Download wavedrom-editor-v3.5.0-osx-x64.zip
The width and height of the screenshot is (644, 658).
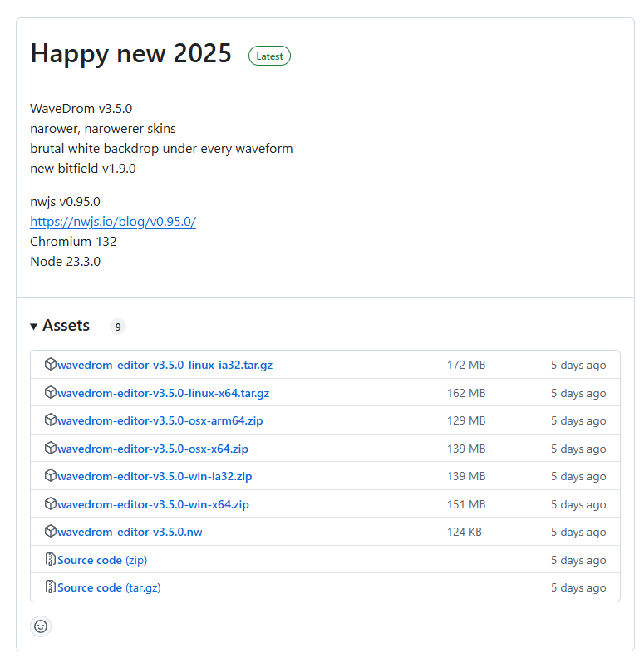click(x=153, y=449)
